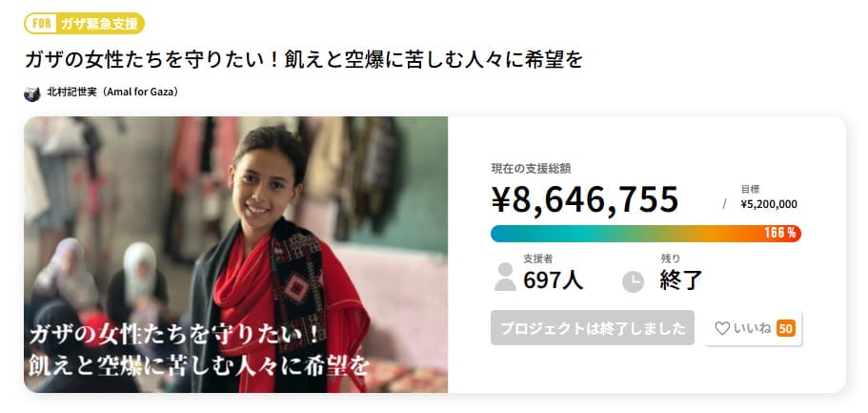
Task: Click the overlaid caption text on photo
Action: click(199, 350)
